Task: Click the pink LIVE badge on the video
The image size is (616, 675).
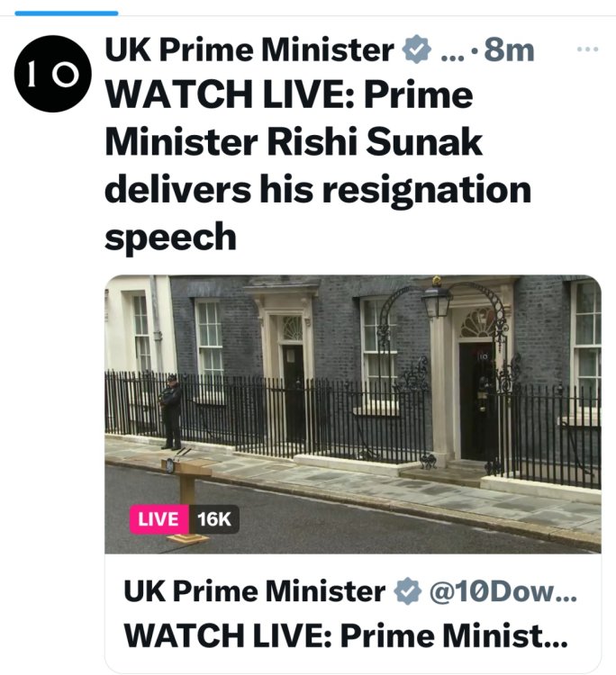Action: click(159, 519)
